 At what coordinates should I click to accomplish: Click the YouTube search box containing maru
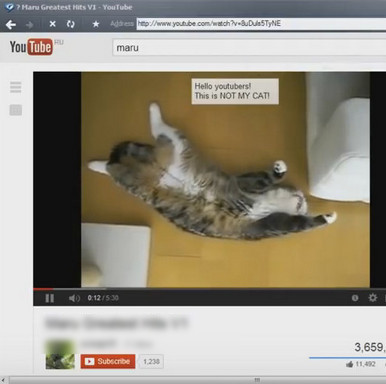(x=249, y=48)
